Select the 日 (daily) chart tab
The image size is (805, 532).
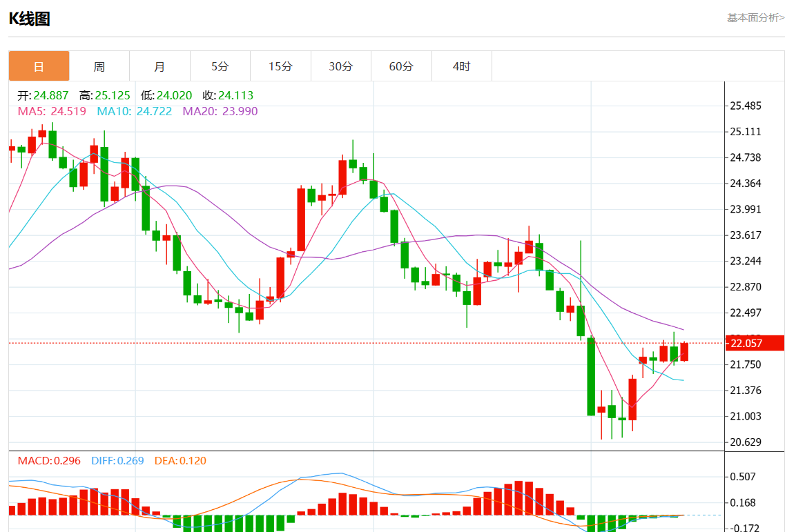[x=39, y=66]
